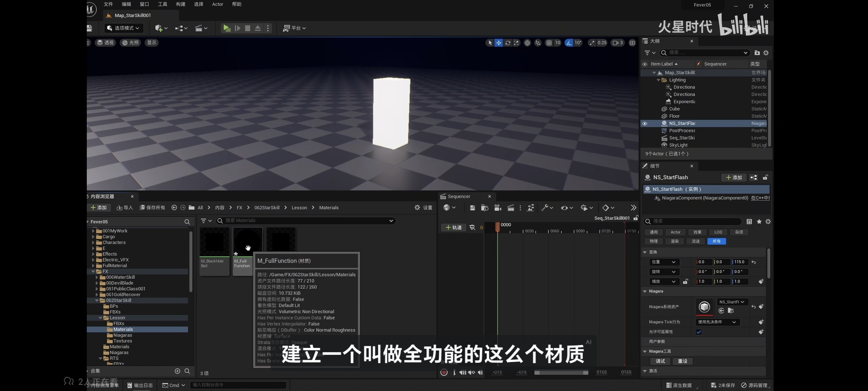The height and width of the screenshot is (391, 868).
Task: Open the Niagara Tick行为 dropdown
Action: tap(717, 322)
